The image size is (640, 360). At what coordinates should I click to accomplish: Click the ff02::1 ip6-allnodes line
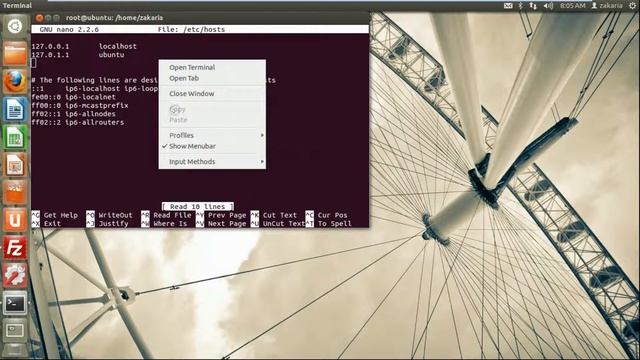coord(73,114)
